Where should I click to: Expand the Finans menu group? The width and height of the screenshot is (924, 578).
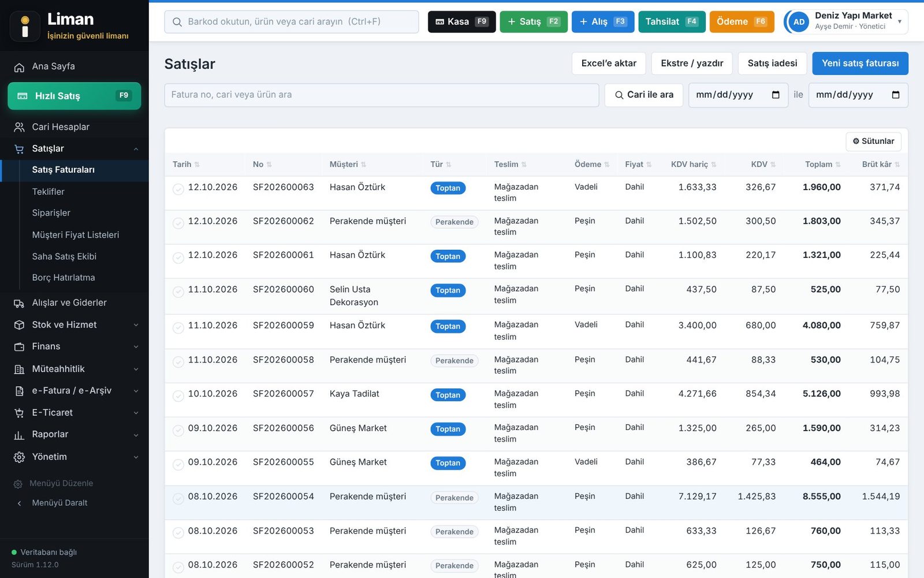[136, 347]
